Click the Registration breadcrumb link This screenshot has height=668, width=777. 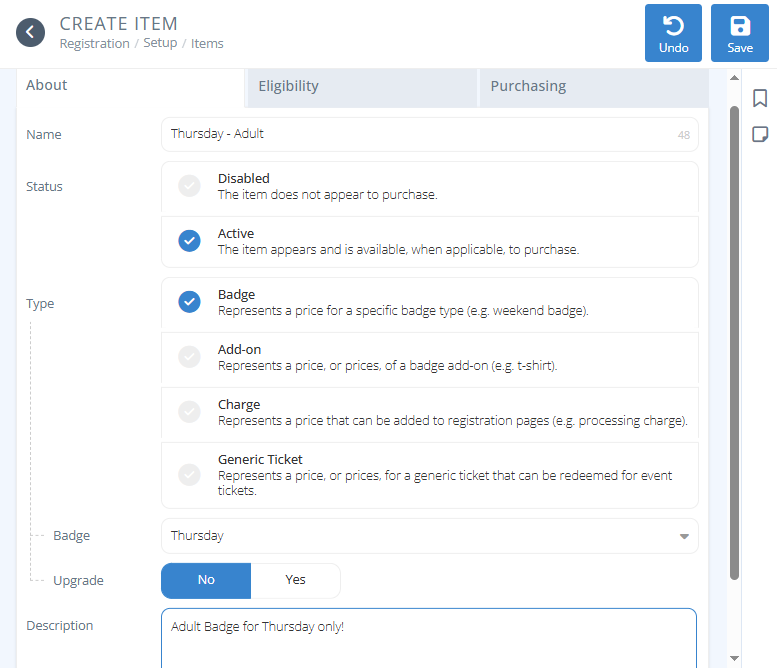95,44
